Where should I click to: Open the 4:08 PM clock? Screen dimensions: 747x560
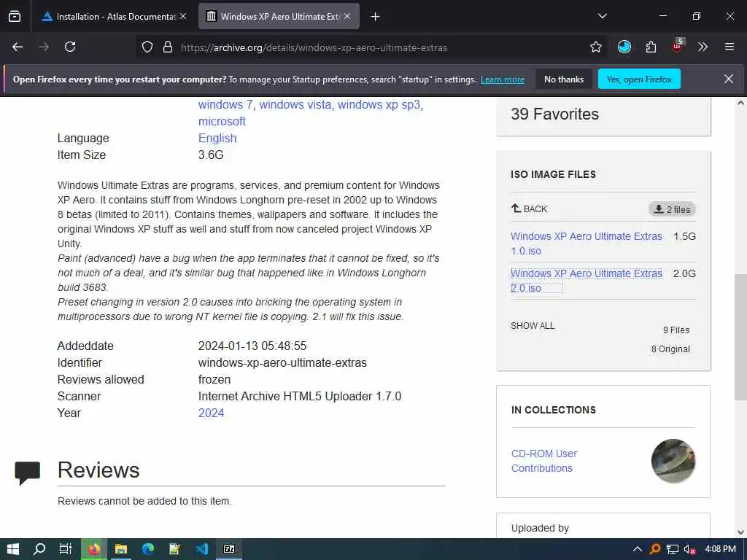pyautogui.click(x=720, y=549)
